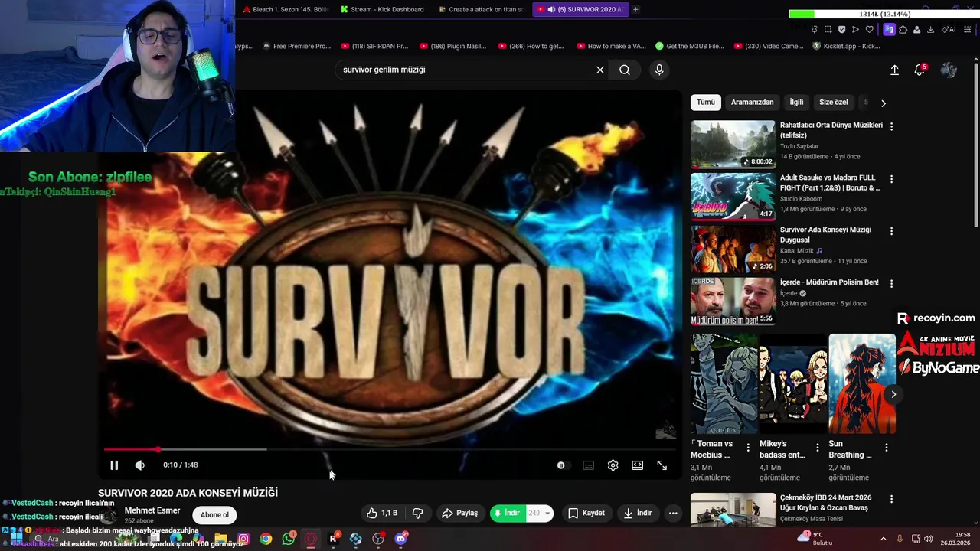
Task: Switch to 'Stream - Kick Dashboard' browser tab
Action: [383, 9]
